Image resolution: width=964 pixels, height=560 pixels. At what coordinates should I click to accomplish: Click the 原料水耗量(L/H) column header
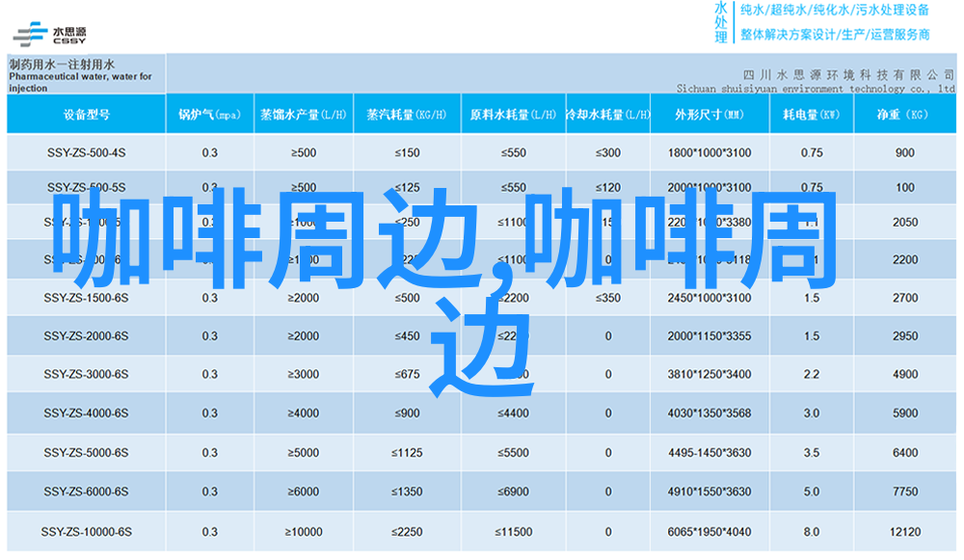(513, 115)
